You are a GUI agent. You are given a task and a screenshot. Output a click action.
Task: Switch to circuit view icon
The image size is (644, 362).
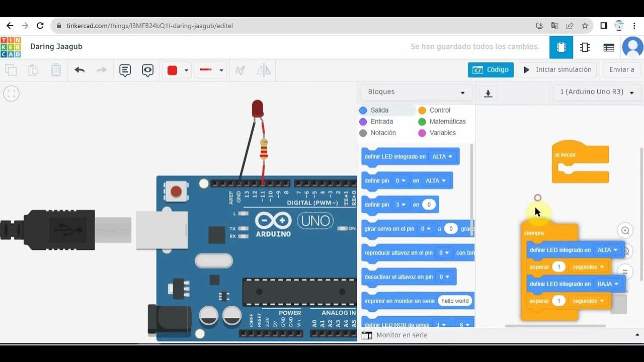click(561, 47)
